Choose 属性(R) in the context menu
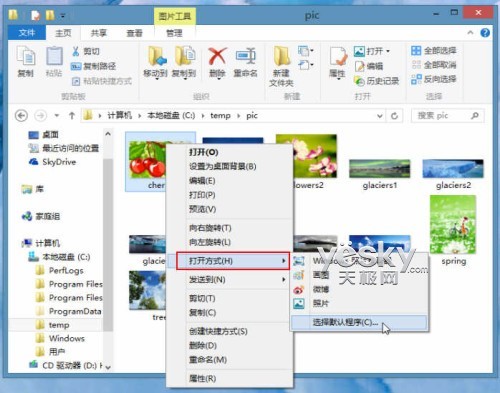 click(229, 378)
